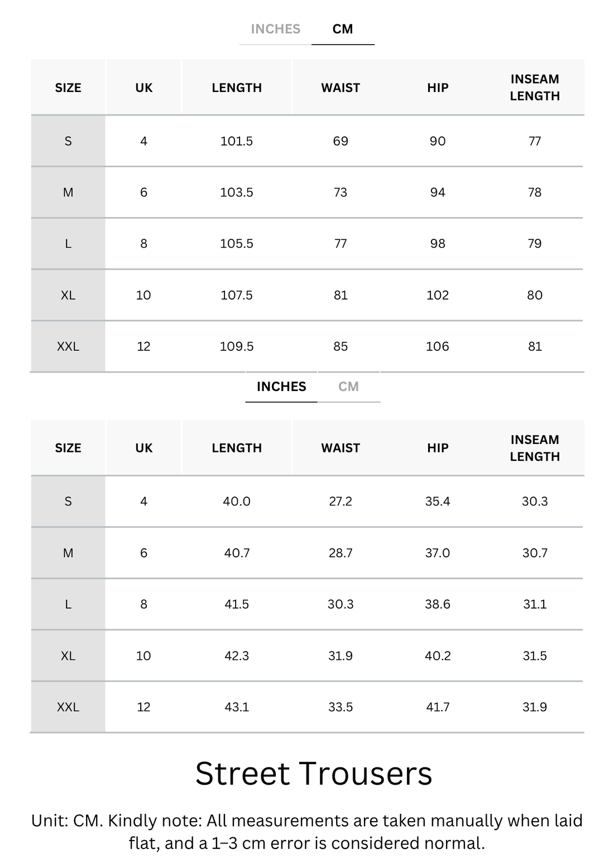This screenshot has width=614, height=868.
Task: Select the CM tab above first table
Action: pos(343,29)
